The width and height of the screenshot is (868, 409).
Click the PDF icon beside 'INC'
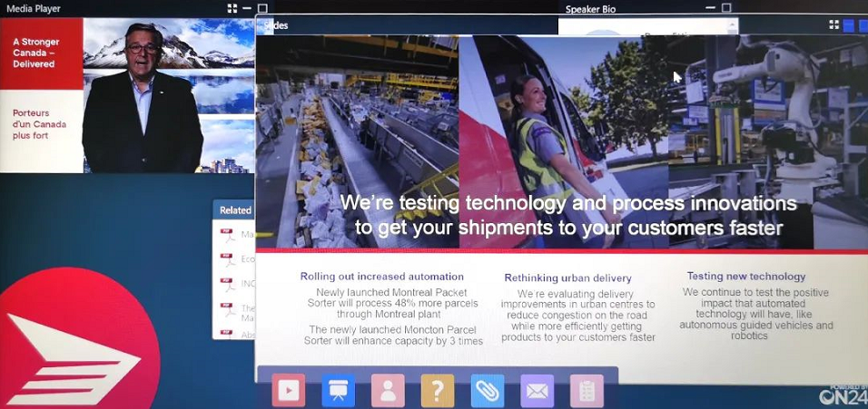(228, 284)
